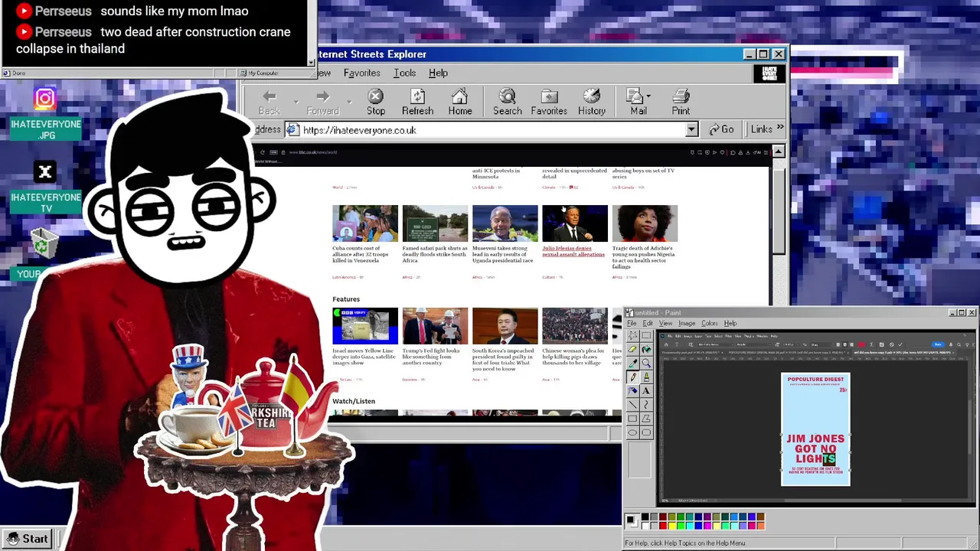Refresh the browser page
The height and width of the screenshot is (551, 980).
click(417, 103)
